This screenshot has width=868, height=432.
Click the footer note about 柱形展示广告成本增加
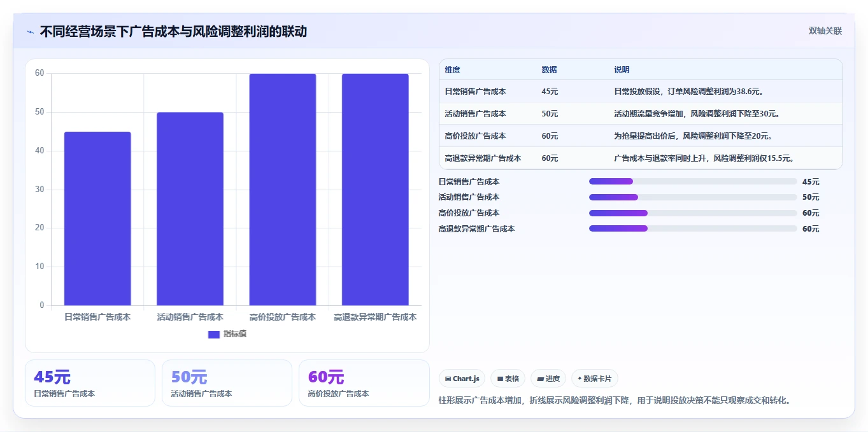pyautogui.click(x=615, y=401)
